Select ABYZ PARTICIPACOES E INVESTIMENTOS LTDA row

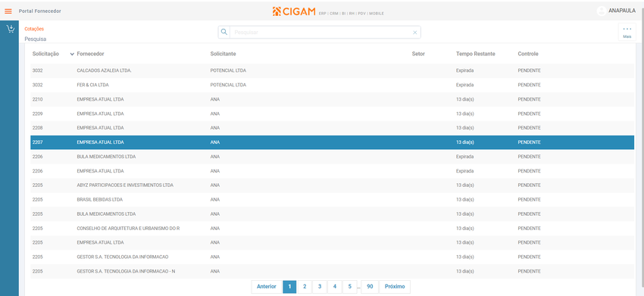[333, 185]
